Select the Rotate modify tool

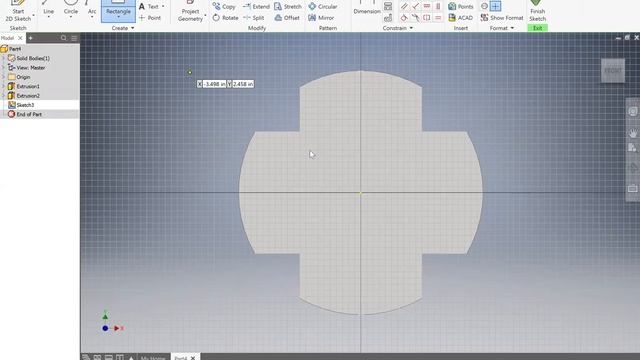pos(225,18)
